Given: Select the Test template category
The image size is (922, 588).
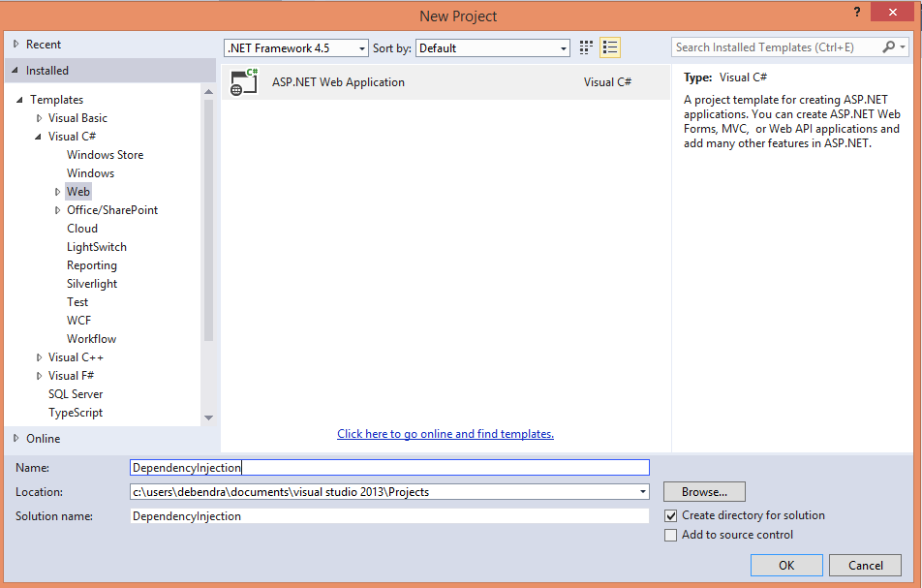Looking at the screenshot, I should (x=77, y=301).
